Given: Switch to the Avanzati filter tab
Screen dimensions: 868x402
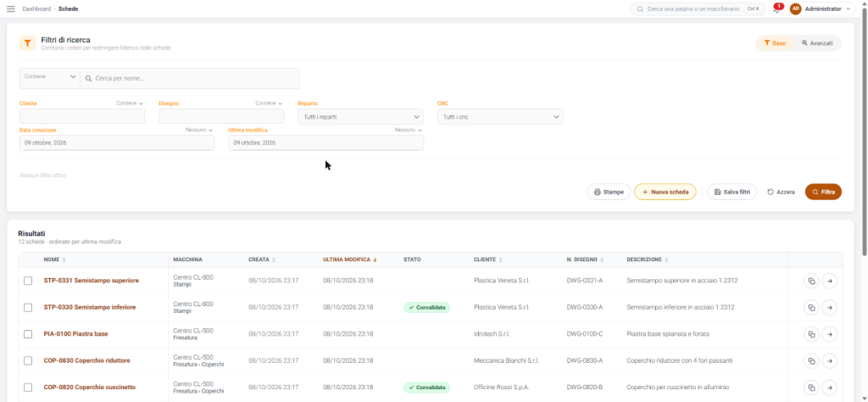Looking at the screenshot, I should coord(817,43).
